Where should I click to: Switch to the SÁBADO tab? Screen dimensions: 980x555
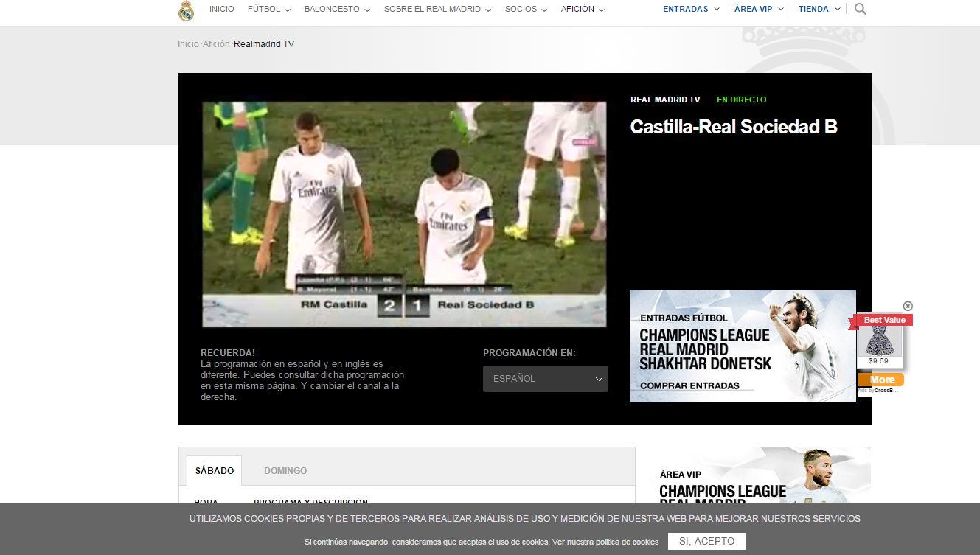point(215,470)
